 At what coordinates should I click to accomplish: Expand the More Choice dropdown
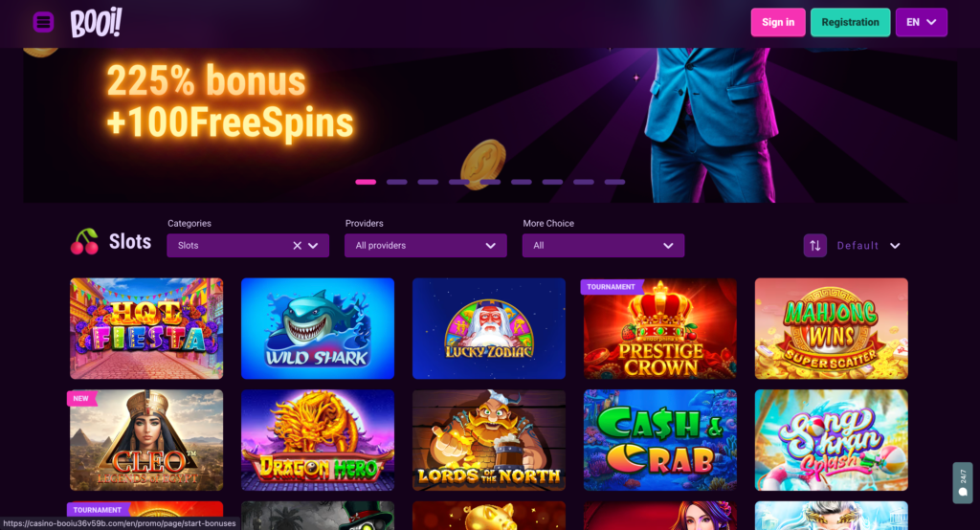click(x=603, y=246)
